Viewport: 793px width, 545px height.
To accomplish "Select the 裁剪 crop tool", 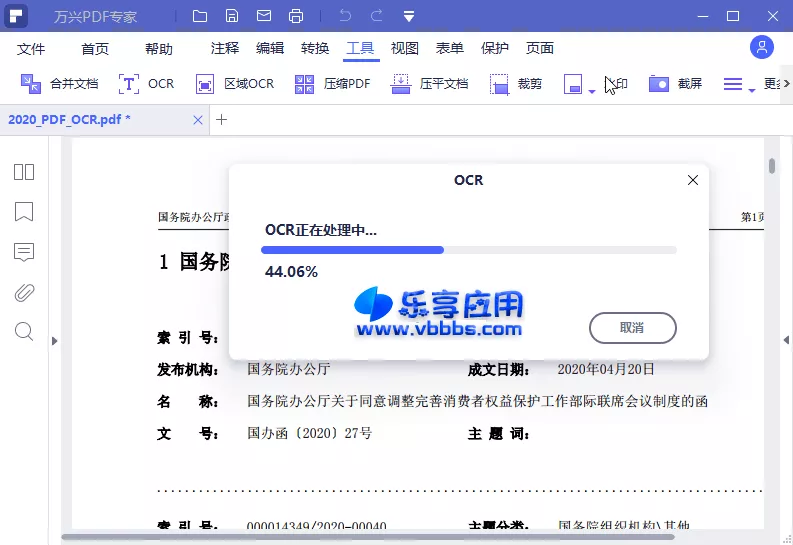I will tap(515, 83).
